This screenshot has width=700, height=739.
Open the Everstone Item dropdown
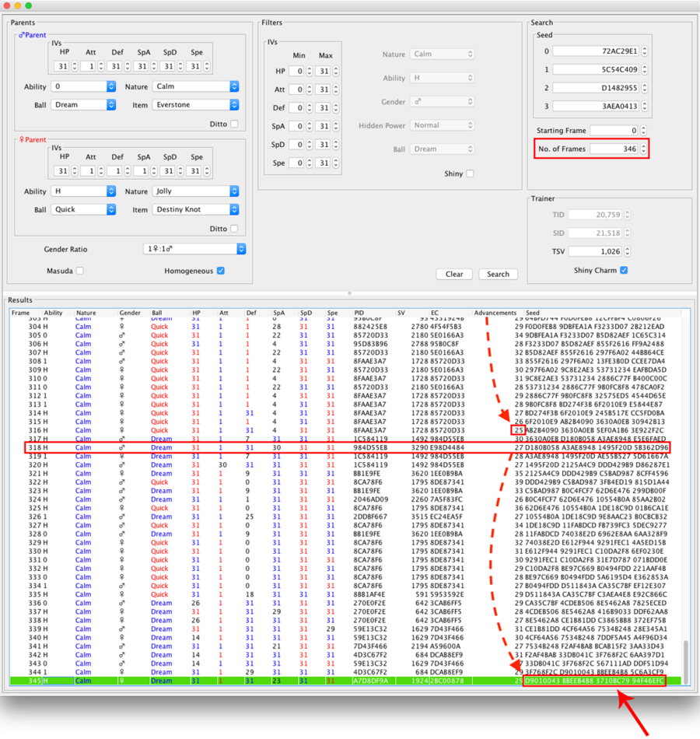pyautogui.click(x=196, y=105)
